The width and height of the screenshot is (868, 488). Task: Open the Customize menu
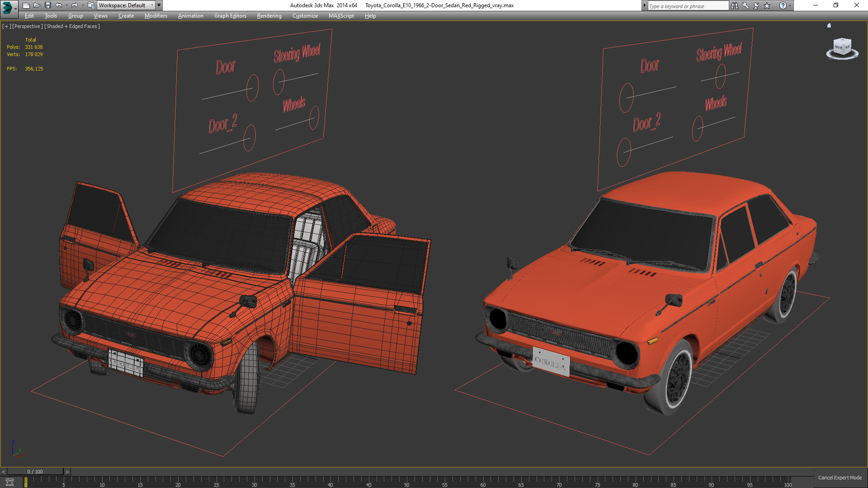pyautogui.click(x=305, y=16)
